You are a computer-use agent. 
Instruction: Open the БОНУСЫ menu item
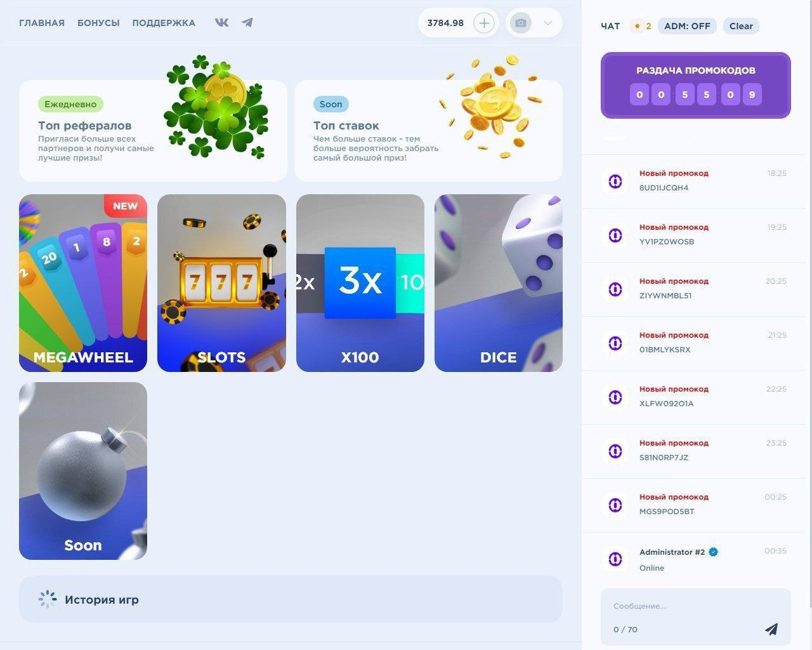point(98,23)
